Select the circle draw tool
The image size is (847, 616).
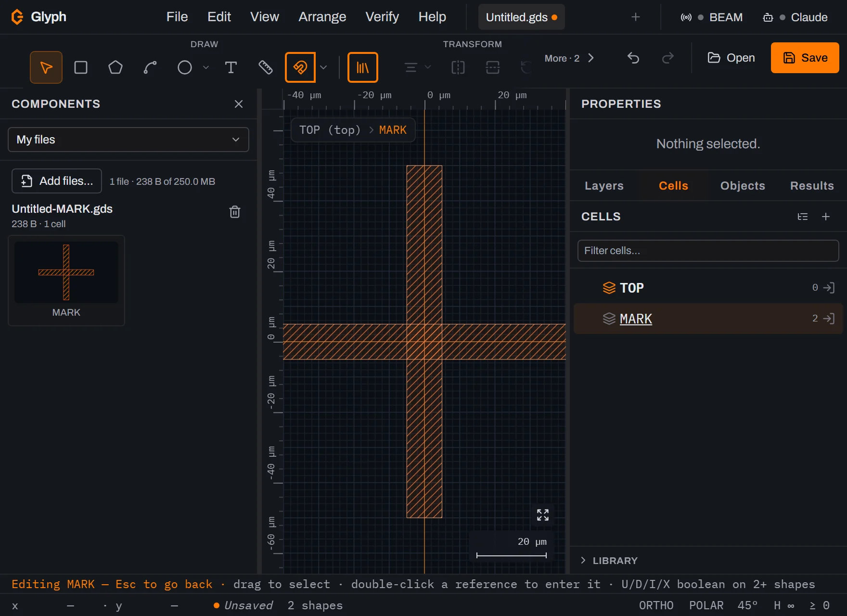pyautogui.click(x=185, y=67)
